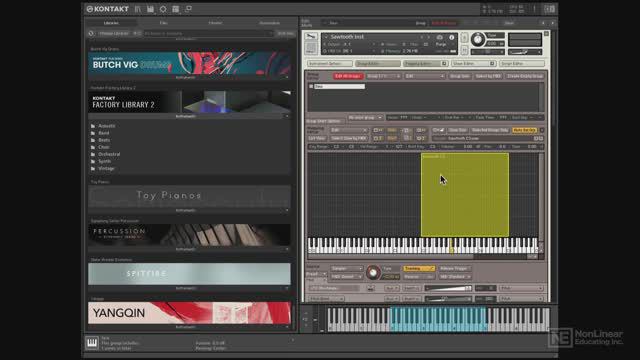Open the Script Editor tab
This screenshot has width=640, height=360.
pos(522,64)
